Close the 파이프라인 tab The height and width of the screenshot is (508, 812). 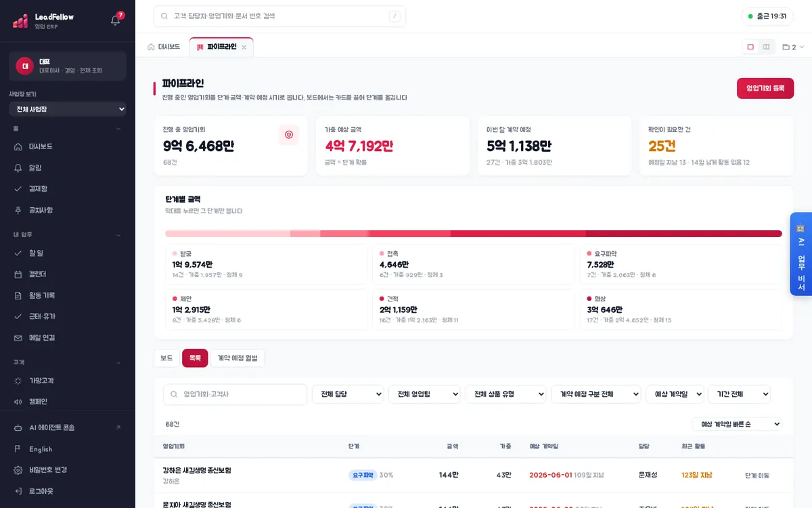click(x=244, y=47)
